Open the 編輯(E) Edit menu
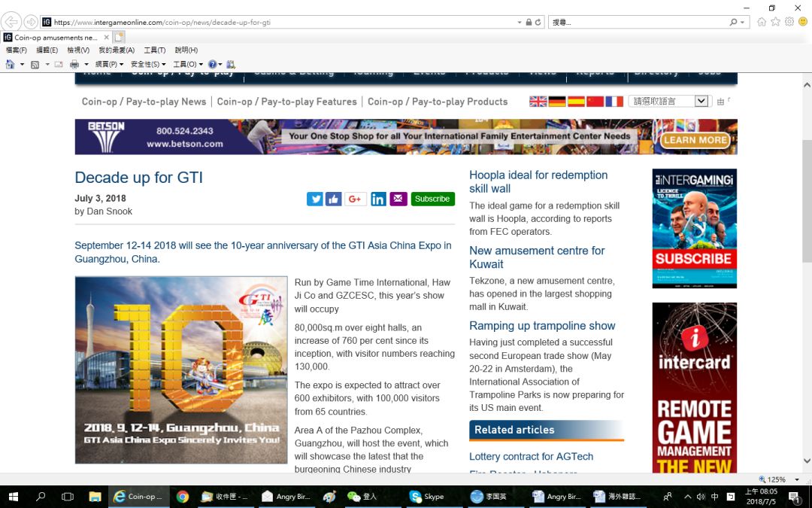The height and width of the screenshot is (508, 812). (47, 50)
